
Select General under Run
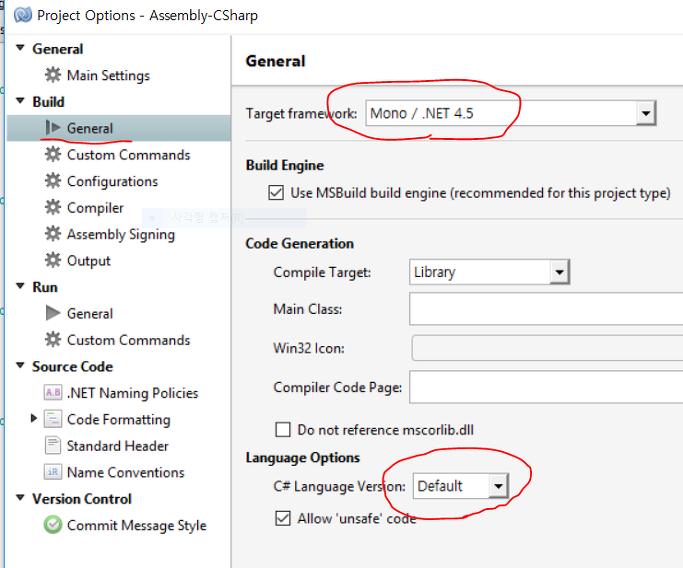click(90, 314)
